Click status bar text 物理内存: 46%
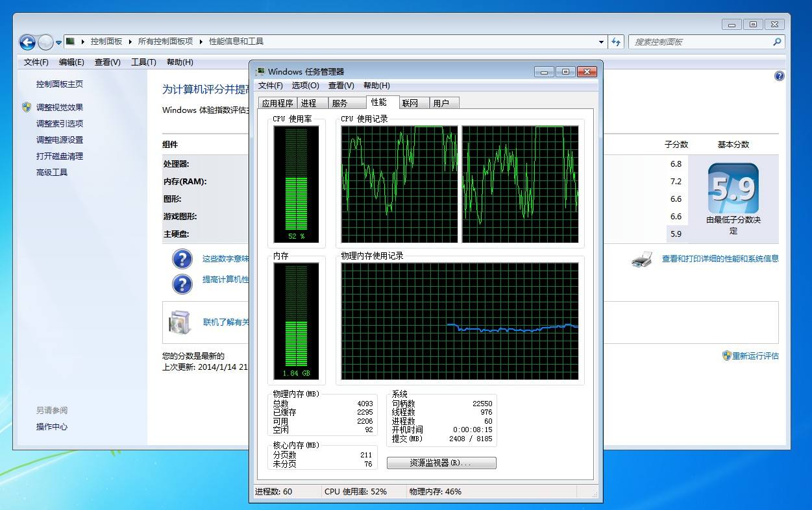The height and width of the screenshot is (510, 812). pos(436,492)
